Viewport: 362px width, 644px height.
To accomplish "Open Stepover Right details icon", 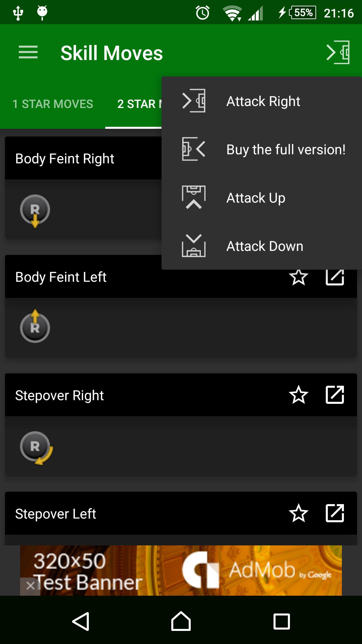I will click(335, 395).
